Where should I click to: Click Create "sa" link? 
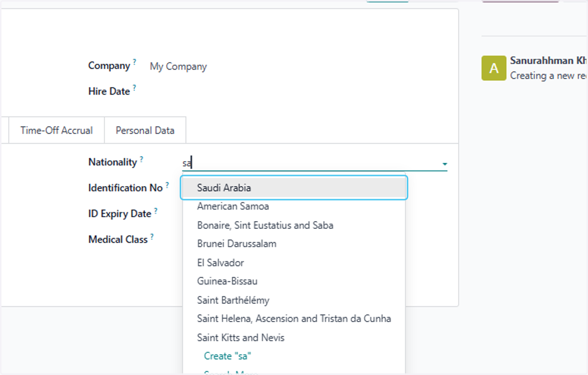pyautogui.click(x=228, y=356)
